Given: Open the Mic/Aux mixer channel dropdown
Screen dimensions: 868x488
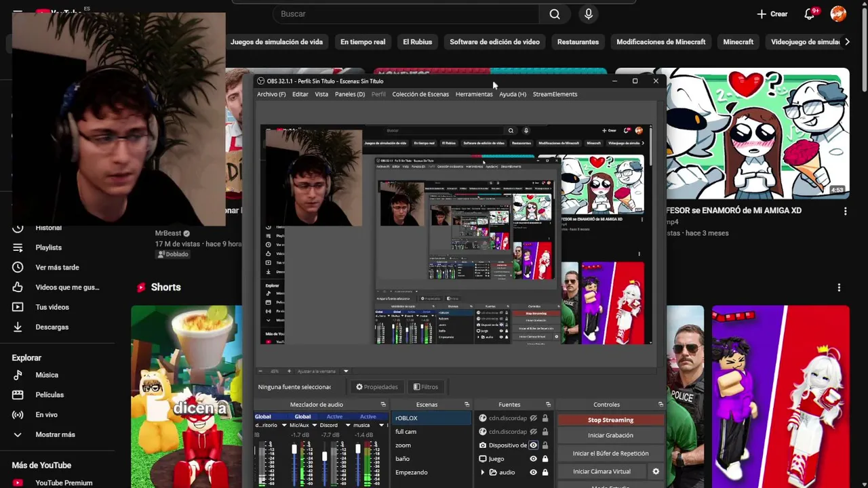Looking at the screenshot, I should (x=316, y=426).
